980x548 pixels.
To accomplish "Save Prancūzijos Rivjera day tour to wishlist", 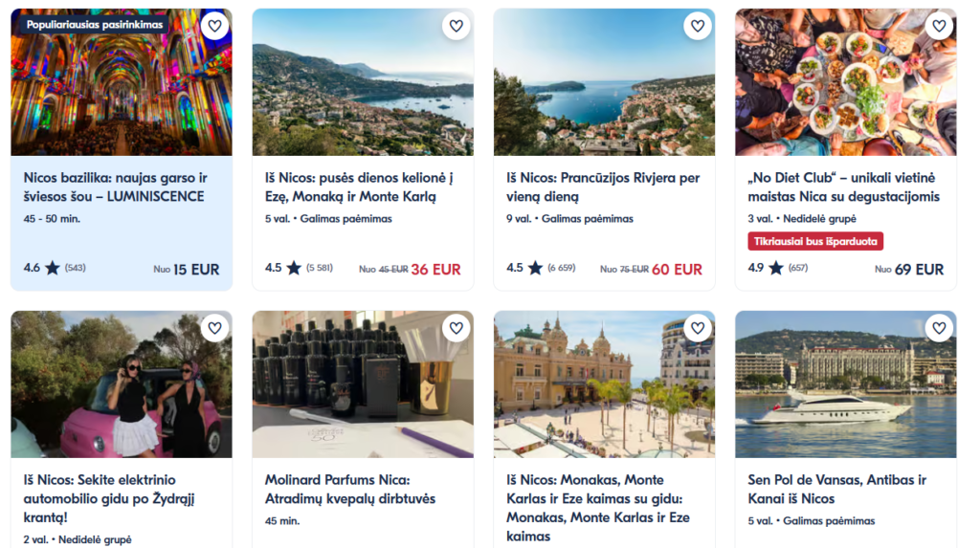I will click(x=697, y=26).
